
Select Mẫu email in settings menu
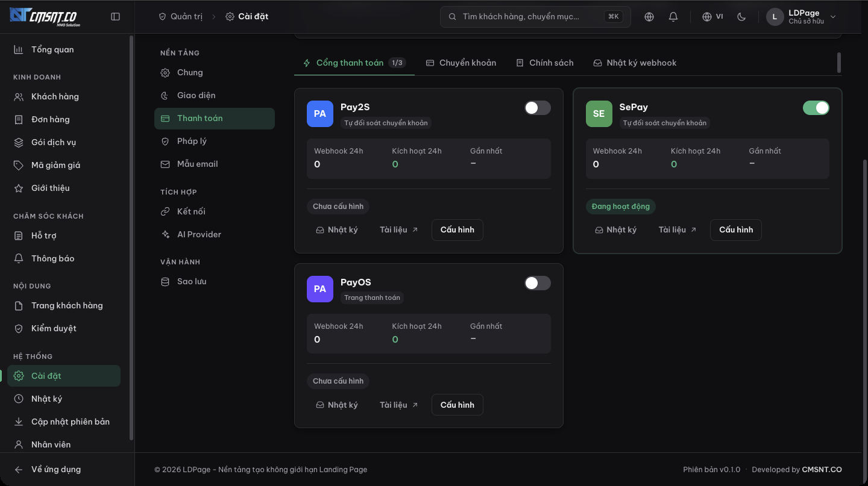click(x=215, y=164)
